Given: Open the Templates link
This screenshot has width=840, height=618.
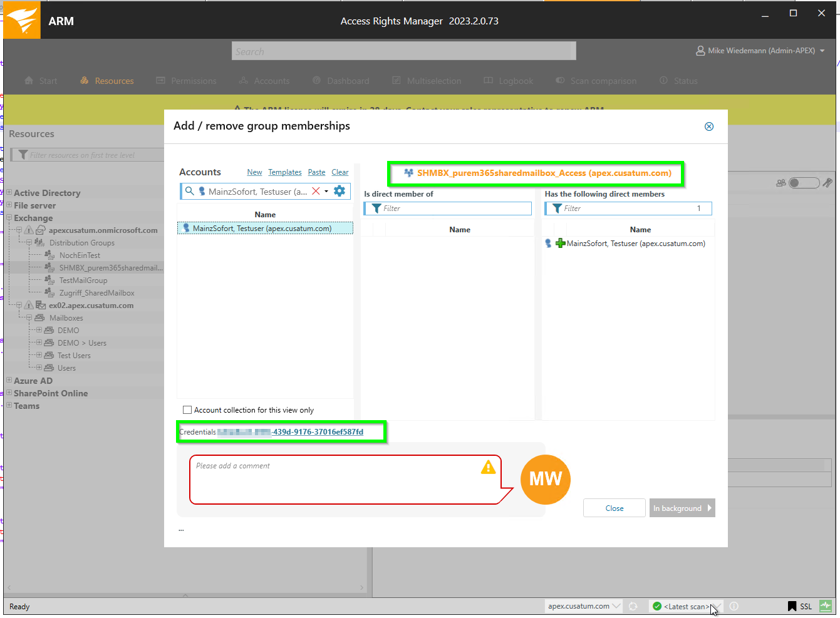Looking at the screenshot, I should click(x=285, y=172).
